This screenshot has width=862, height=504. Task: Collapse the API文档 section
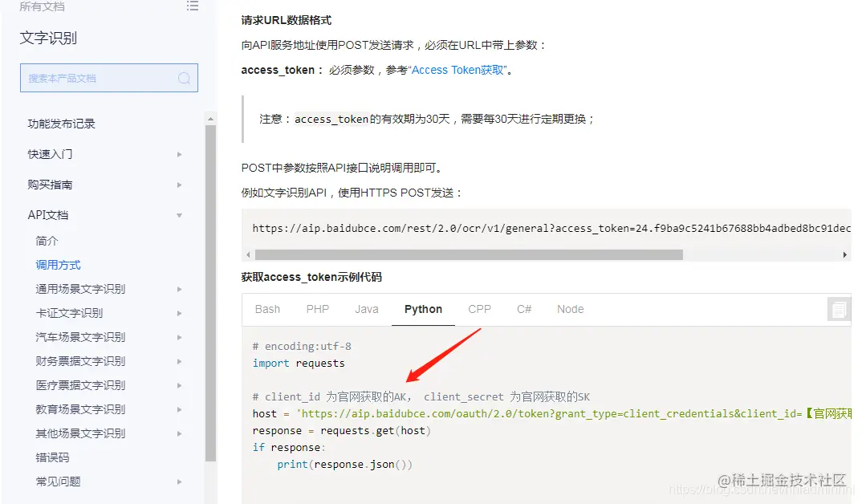pyautogui.click(x=179, y=215)
